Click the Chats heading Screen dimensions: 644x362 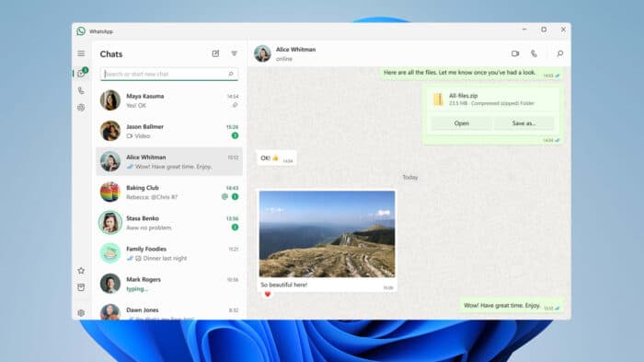(111, 54)
